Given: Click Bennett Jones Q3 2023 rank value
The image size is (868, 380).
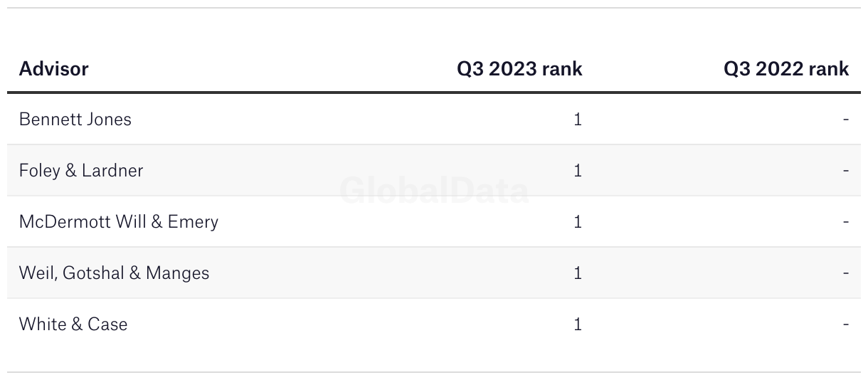Looking at the screenshot, I should [x=578, y=119].
